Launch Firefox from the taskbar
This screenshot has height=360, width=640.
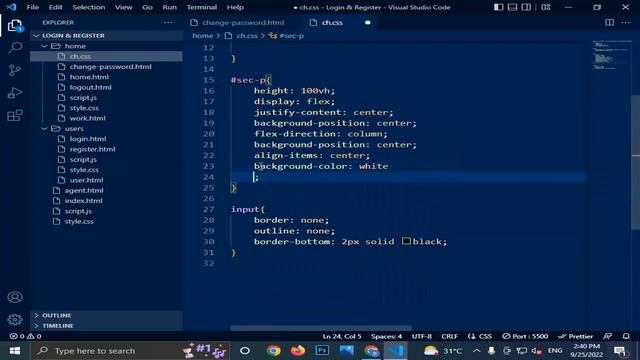point(298,351)
